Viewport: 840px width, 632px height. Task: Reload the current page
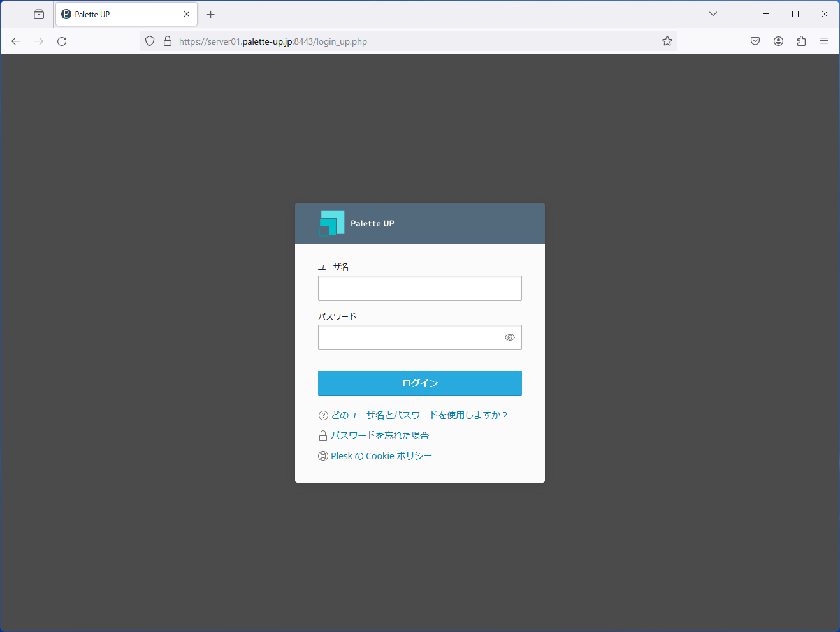coord(62,41)
